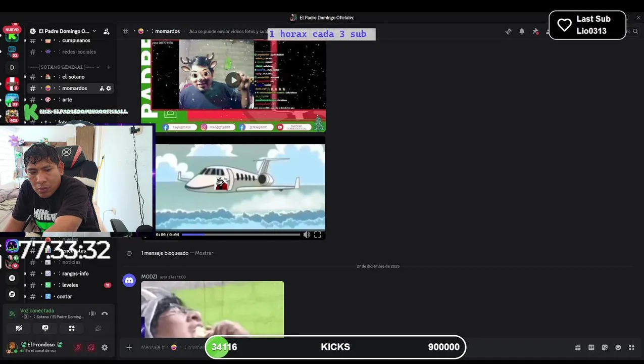
Task: Open leveles channel with 11 badge
Action: [70, 285]
